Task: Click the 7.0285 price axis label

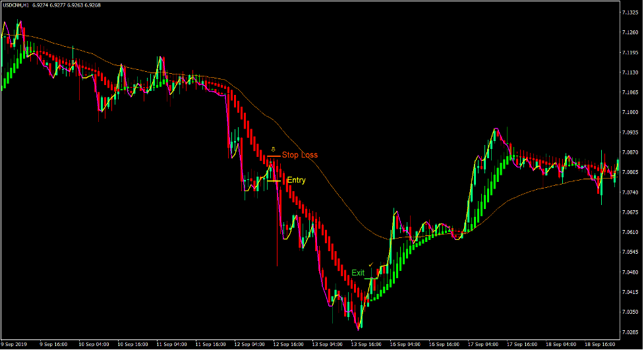Action: (630, 332)
